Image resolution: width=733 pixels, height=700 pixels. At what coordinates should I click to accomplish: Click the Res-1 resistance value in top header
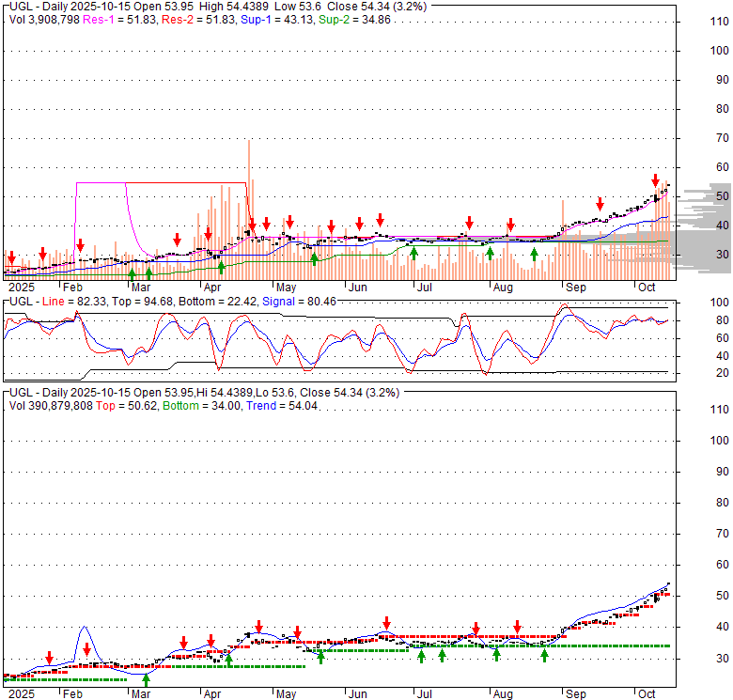point(97,18)
